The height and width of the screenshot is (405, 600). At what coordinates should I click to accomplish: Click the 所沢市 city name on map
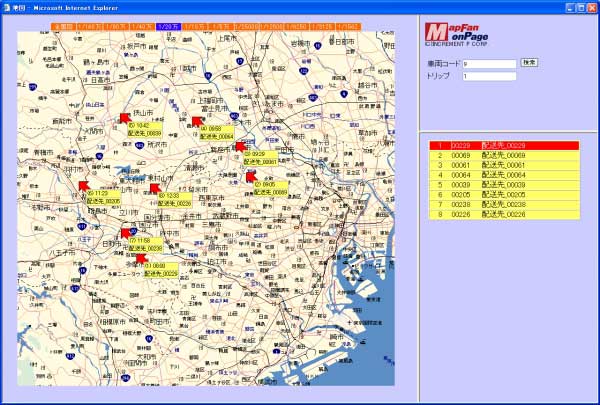tap(157, 145)
